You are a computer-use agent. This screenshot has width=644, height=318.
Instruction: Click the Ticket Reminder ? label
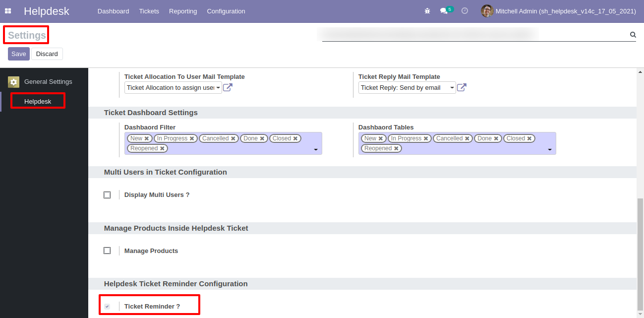click(x=152, y=307)
